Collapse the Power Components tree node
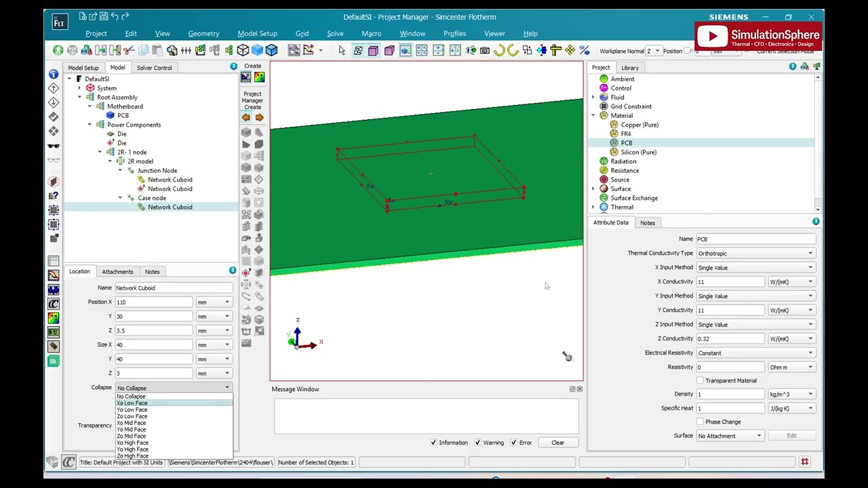The image size is (868, 488). [x=90, y=125]
